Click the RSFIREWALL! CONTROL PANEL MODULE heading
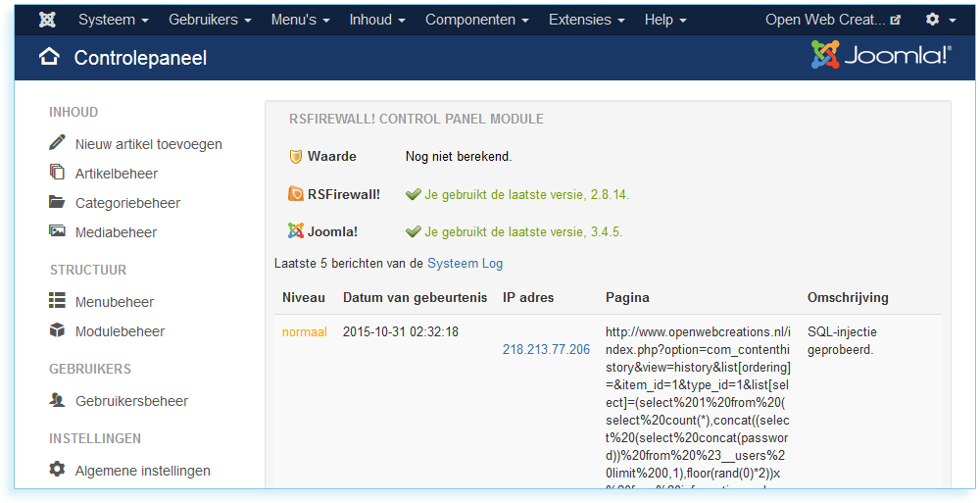The height and width of the screenshot is (503, 980). (x=416, y=119)
